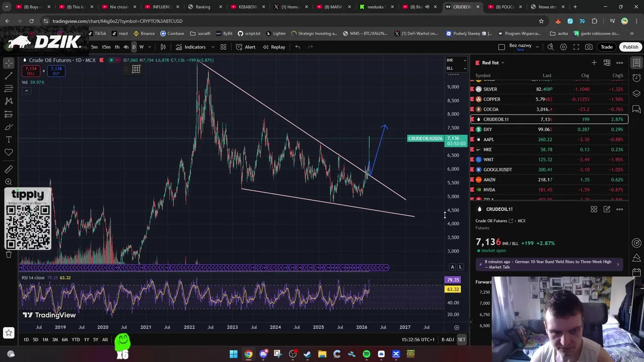Open the watchlist advanced view icon
The height and width of the screenshot is (362, 644).
(607, 63)
